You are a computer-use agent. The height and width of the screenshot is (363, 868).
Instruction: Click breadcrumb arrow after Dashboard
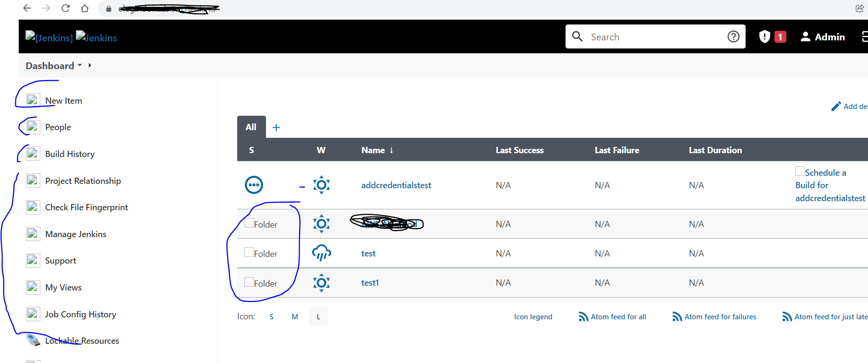click(x=90, y=65)
